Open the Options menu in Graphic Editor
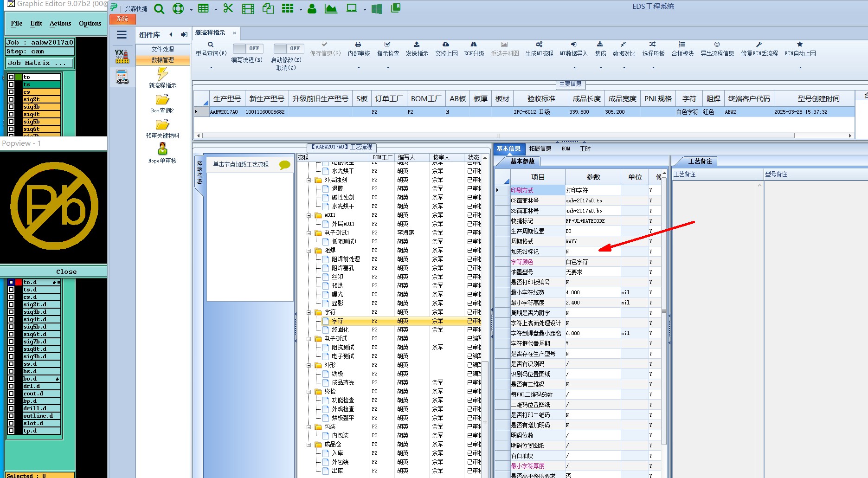Screen dimensions: 868x478 [x=90, y=23]
